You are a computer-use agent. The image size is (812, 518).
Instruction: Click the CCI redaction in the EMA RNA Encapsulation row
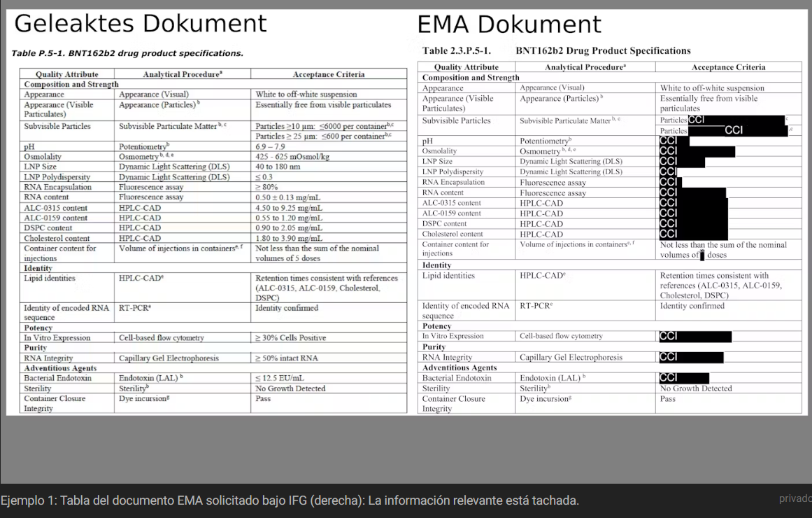coord(671,182)
